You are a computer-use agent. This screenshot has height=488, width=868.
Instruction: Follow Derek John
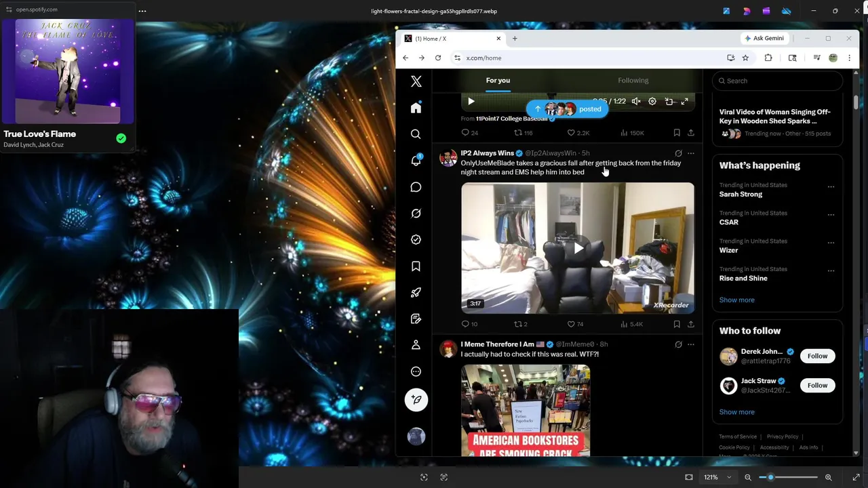coord(817,356)
